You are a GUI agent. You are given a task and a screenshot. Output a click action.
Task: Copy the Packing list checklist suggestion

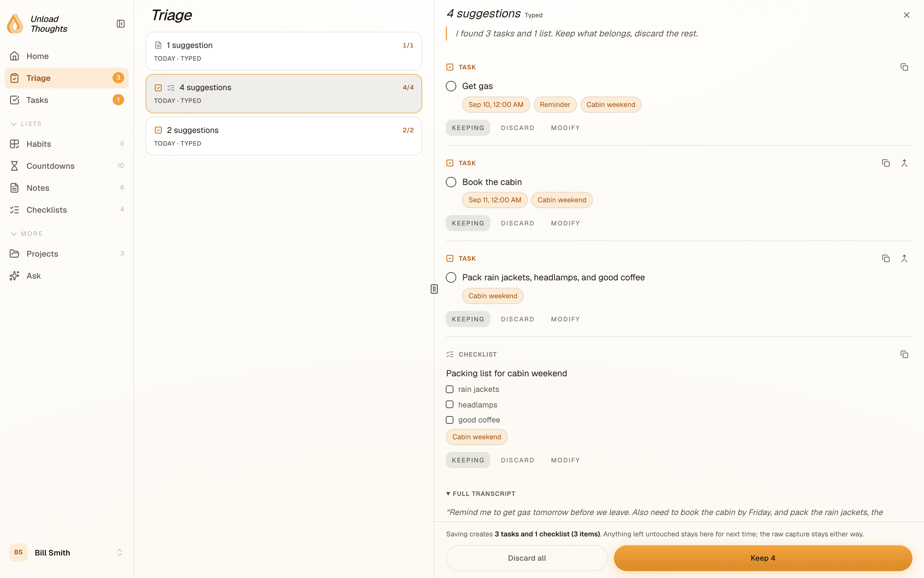(x=904, y=355)
